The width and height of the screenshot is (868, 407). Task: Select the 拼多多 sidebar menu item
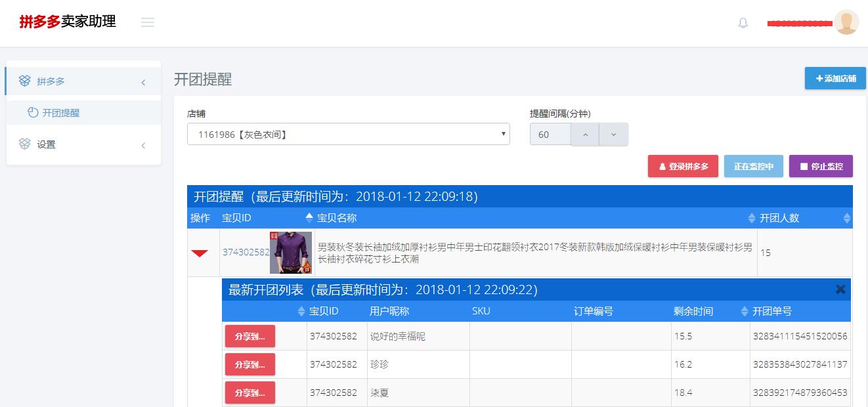point(83,81)
